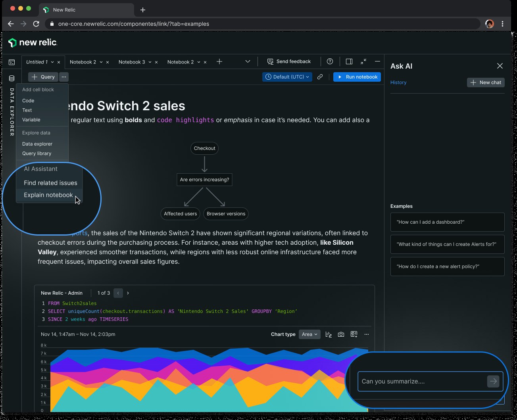Choose Variable cell block option

31,120
